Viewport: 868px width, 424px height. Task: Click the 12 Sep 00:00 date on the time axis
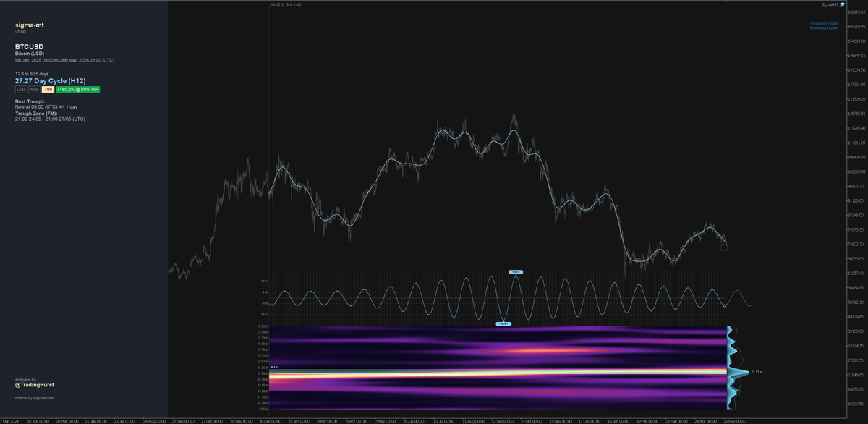pos(501,420)
